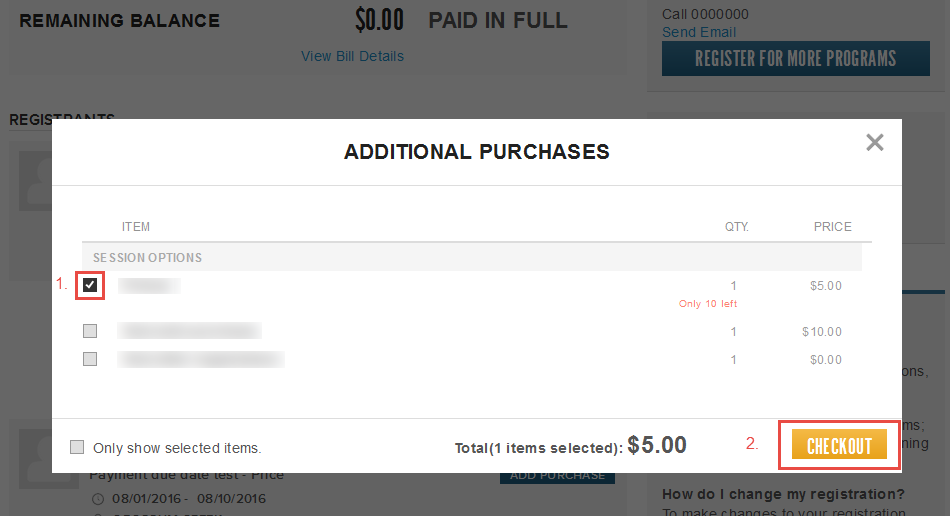Click the partially hidden Add Purchase button
Viewport: 950px width, 516px height.
tap(557, 477)
